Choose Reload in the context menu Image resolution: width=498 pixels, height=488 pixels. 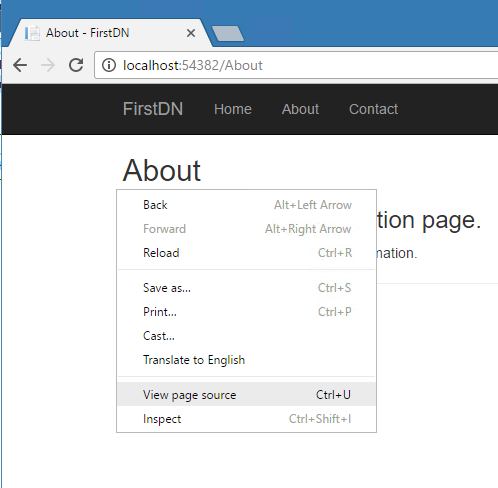(x=247, y=253)
